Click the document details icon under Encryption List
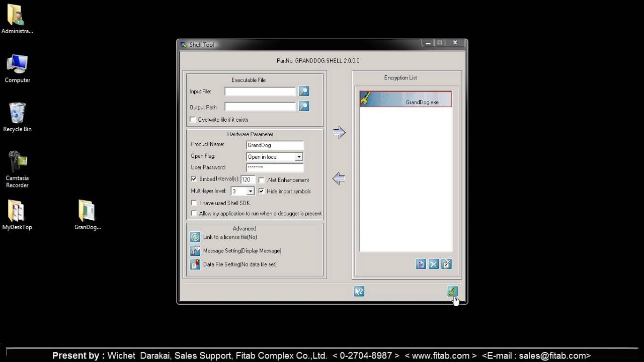This screenshot has height=362, width=644. [421, 264]
